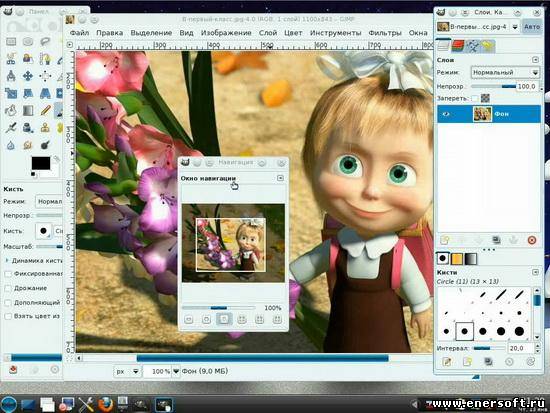Viewport: 550px width, 413px height.
Task: Select the Ellipse Select tool in the toolbox
Action: [x=28, y=42]
